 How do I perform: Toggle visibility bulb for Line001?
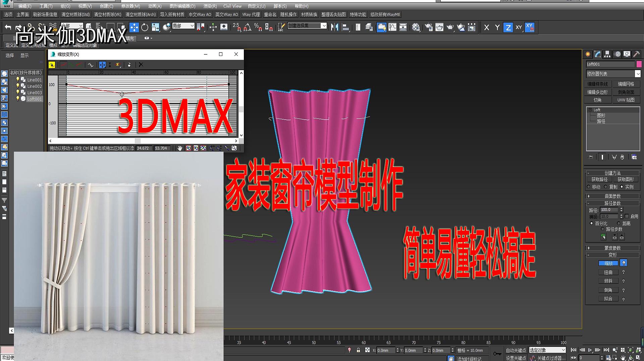pos(18,79)
